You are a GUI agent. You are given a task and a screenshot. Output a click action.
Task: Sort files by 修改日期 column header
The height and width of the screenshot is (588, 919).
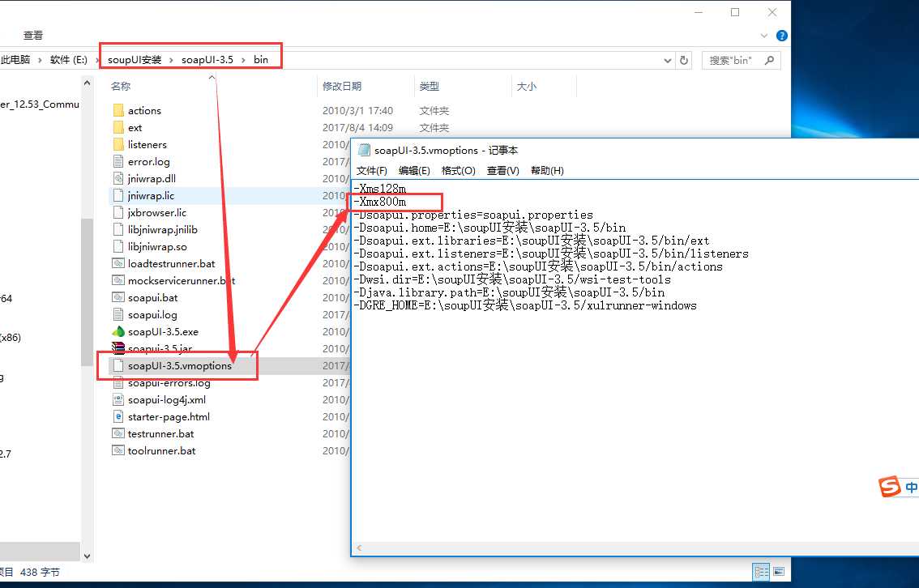point(342,86)
